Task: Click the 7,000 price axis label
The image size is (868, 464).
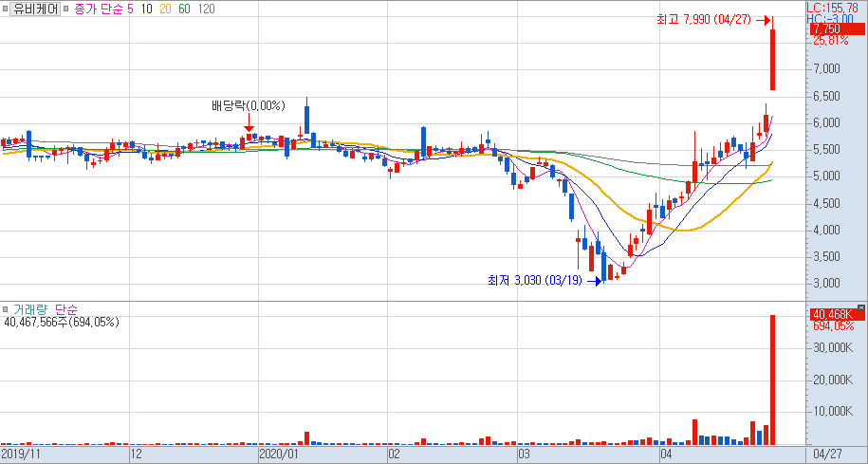Action: point(826,68)
